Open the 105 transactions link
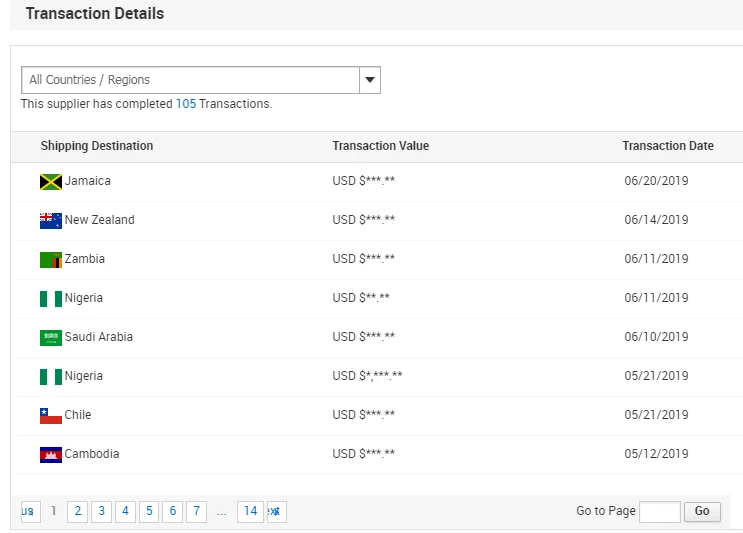Image resolution: width=743 pixels, height=533 pixels. click(186, 104)
